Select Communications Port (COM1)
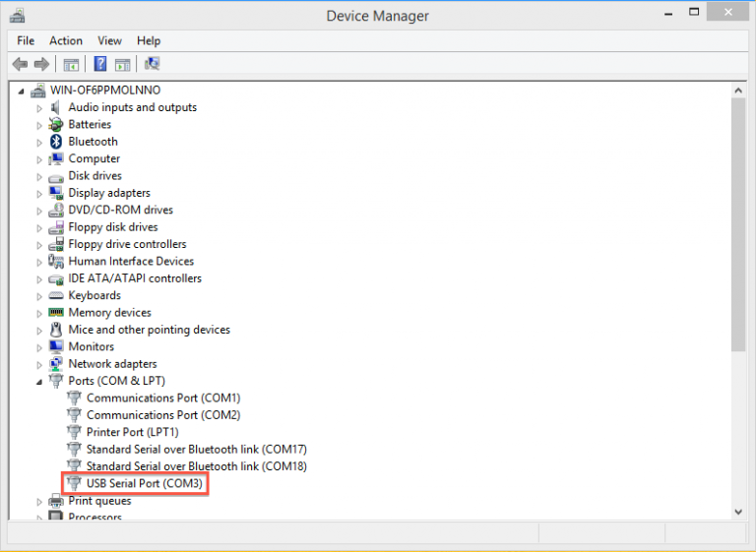 pyautogui.click(x=162, y=399)
